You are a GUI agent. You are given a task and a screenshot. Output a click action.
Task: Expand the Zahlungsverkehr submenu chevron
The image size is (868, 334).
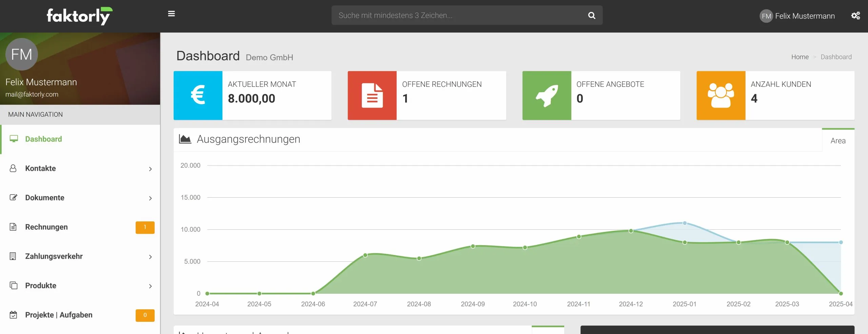click(150, 257)
